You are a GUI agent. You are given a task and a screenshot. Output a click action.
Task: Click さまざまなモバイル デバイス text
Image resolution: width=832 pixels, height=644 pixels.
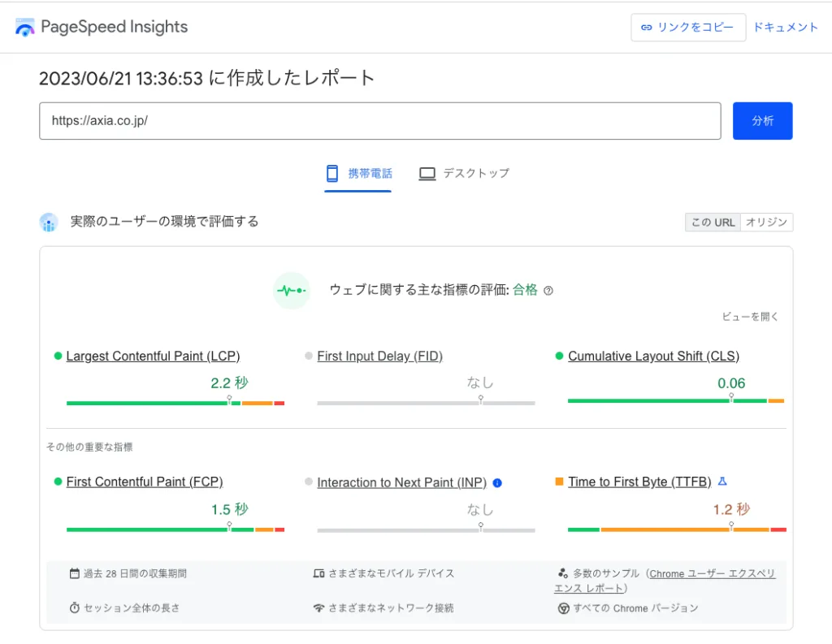click(391, 573)
